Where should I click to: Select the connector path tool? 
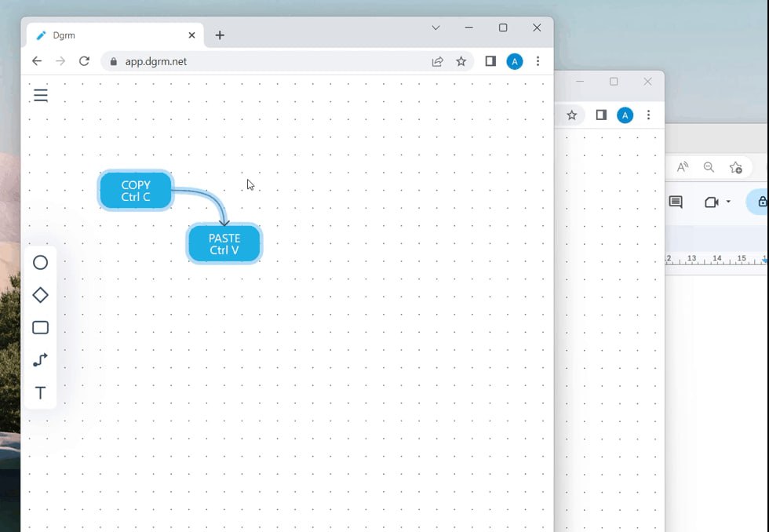click(40, 360)
